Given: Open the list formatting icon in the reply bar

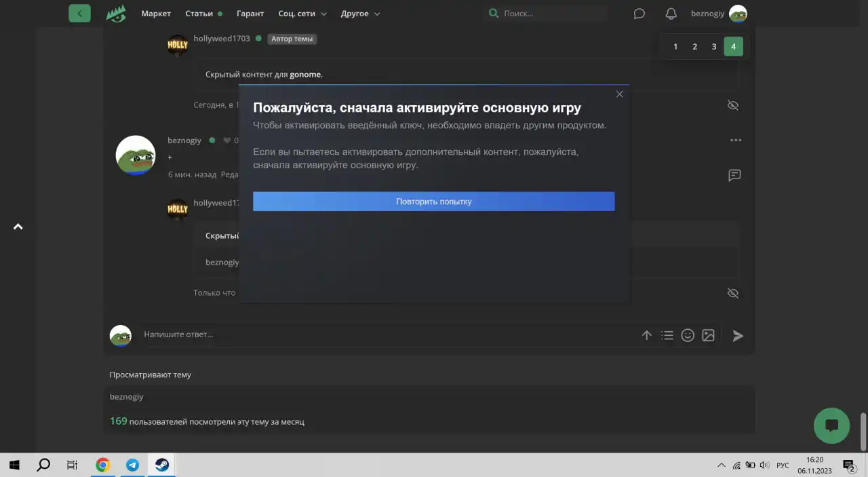Looking at the screenshot, I should pyautogui.click(x=667, y=335).
